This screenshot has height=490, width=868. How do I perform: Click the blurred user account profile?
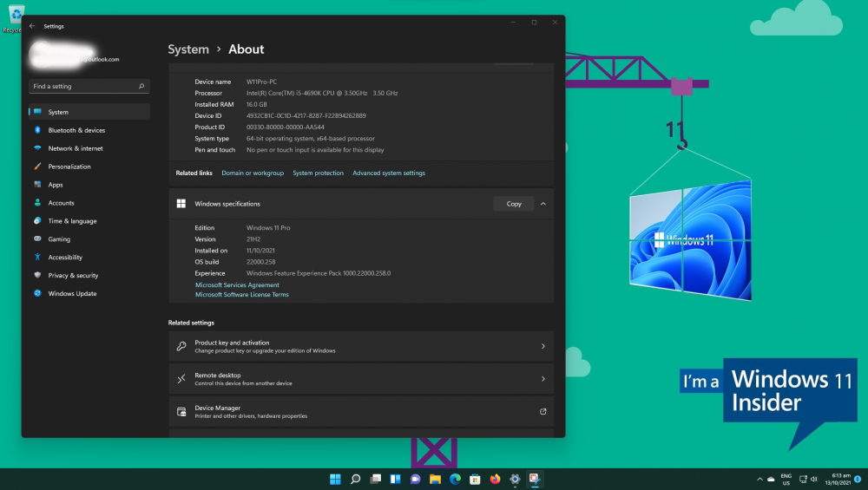[74, 54]
